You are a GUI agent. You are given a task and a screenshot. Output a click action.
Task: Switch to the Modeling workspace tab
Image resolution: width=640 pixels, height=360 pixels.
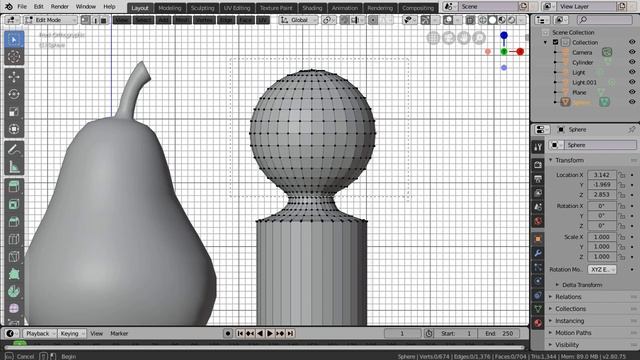[x=170, y=8]
